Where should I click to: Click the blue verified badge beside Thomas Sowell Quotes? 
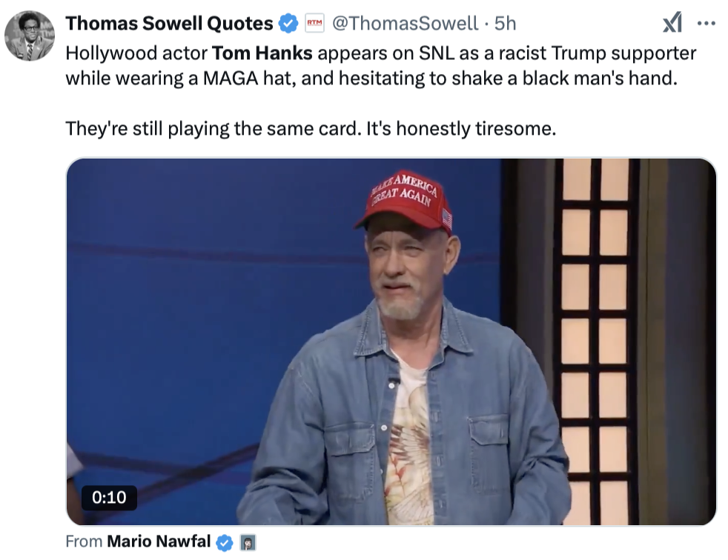click(x=288, y=24)
